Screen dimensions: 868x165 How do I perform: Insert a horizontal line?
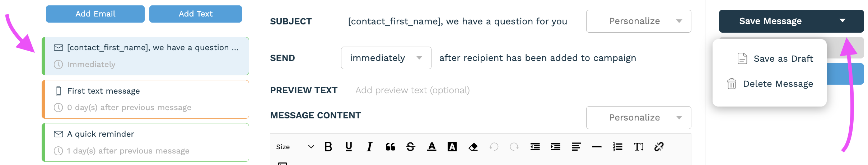point(597,147)
